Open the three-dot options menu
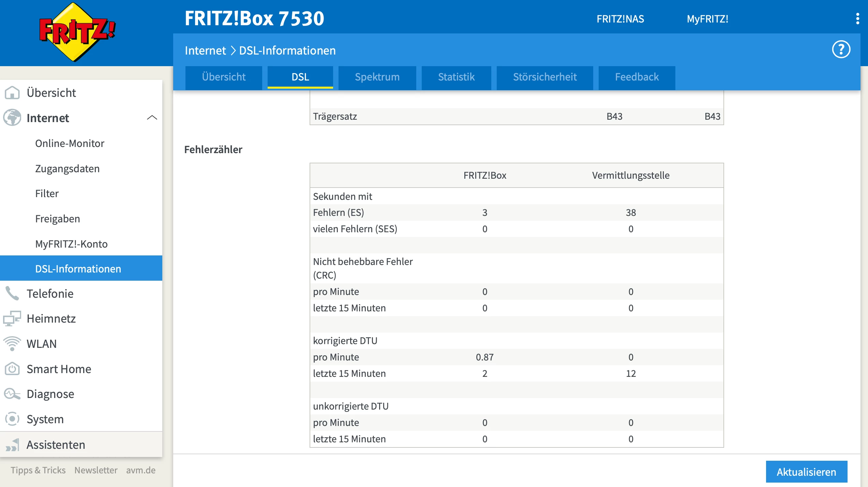 [x=857, y=19]
